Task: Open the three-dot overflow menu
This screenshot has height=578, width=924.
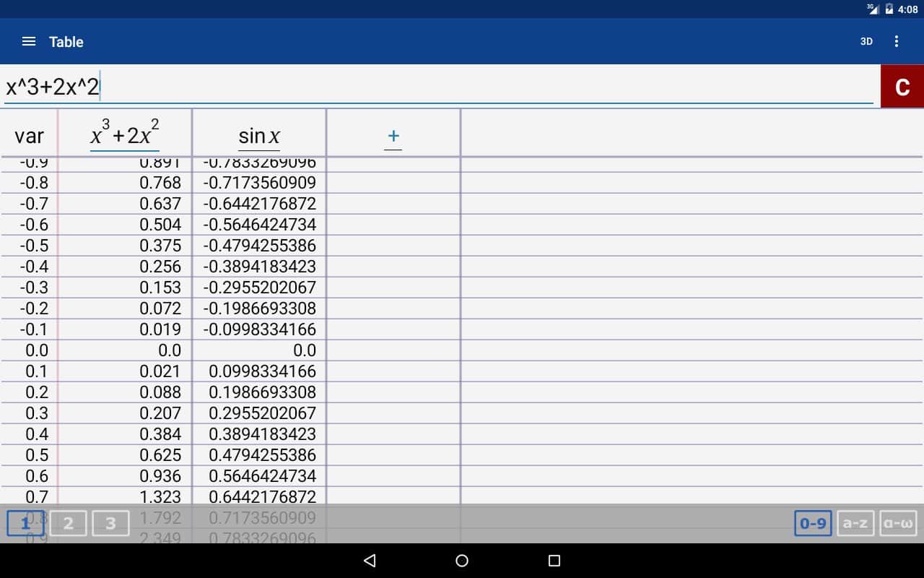Action: pos(897,42)
